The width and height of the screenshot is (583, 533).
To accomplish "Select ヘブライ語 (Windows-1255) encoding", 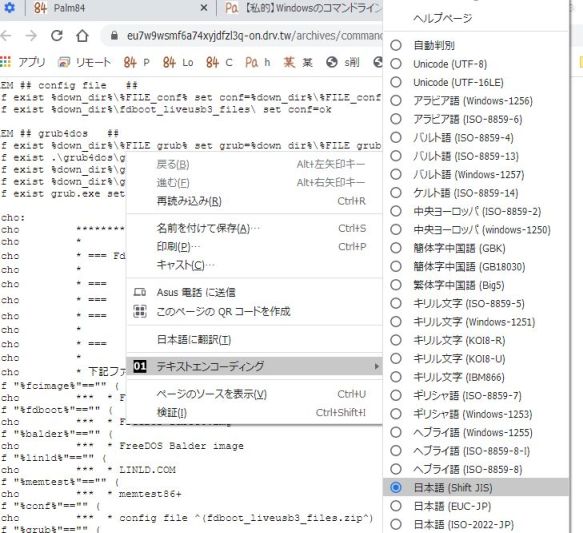I will pyautogui.click(x=476, y=432).
